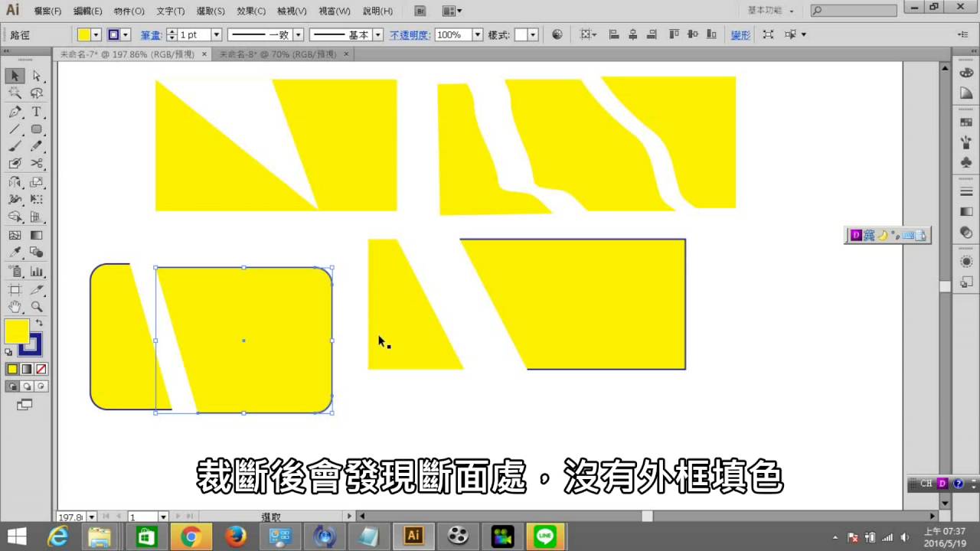Open the zoom level dropdown at bottom
This screenshot has width=980, height=551.
pos(92,517)
